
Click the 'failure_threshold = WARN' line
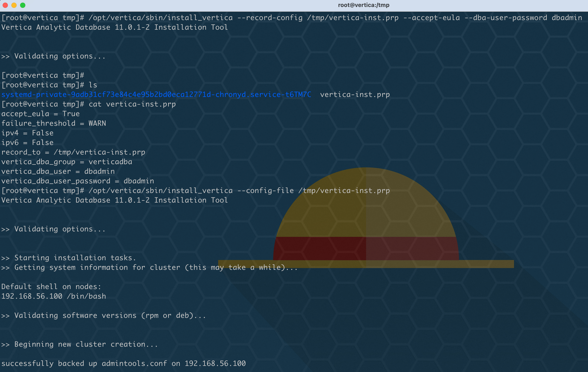coord(54,123)
